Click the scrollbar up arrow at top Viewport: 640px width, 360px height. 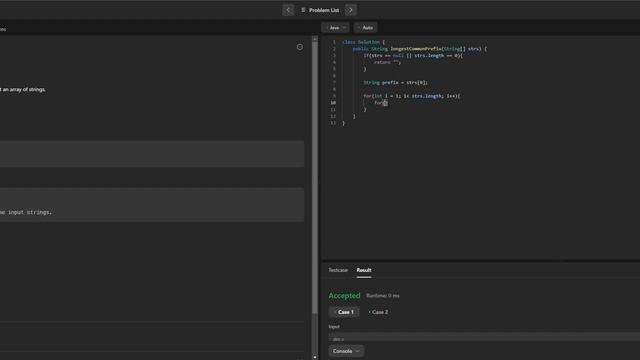coord(315,38)
